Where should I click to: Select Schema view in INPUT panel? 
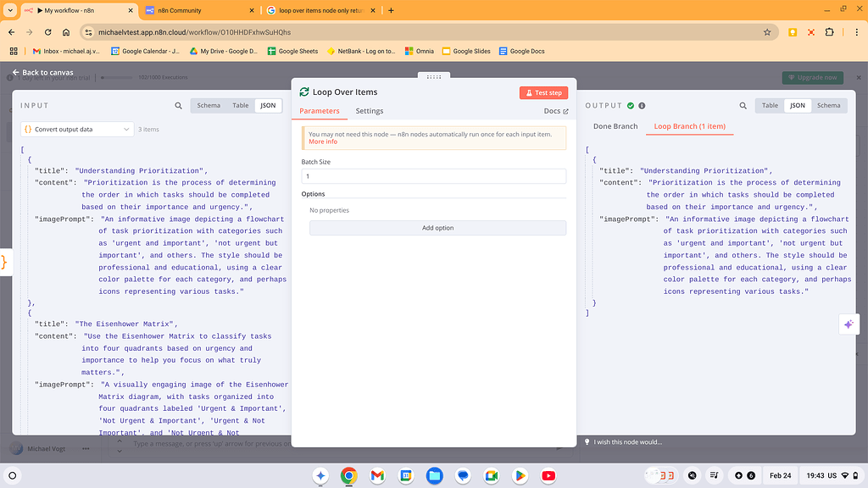[x=209, y=105]
